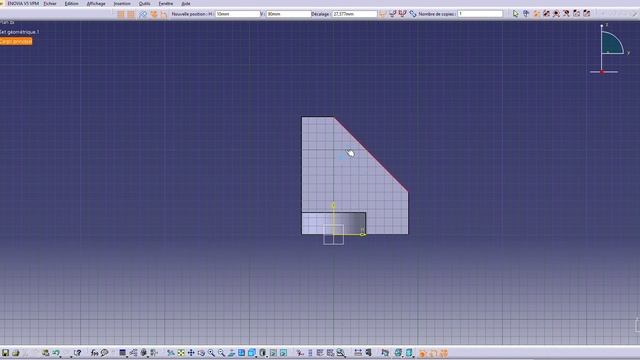Click the Normal View icon
This screenshot has width=640, height=360.
(231, 353)
